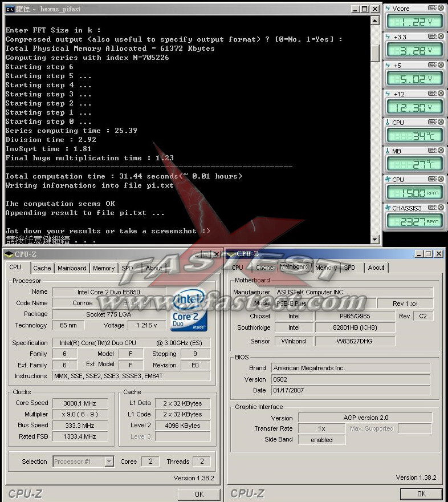Click the Level 2 cache value 4096 KBytes
Image resolution: width=448 pixels, height=502 pixels.
pyautogui.click(x=182, y=426)
